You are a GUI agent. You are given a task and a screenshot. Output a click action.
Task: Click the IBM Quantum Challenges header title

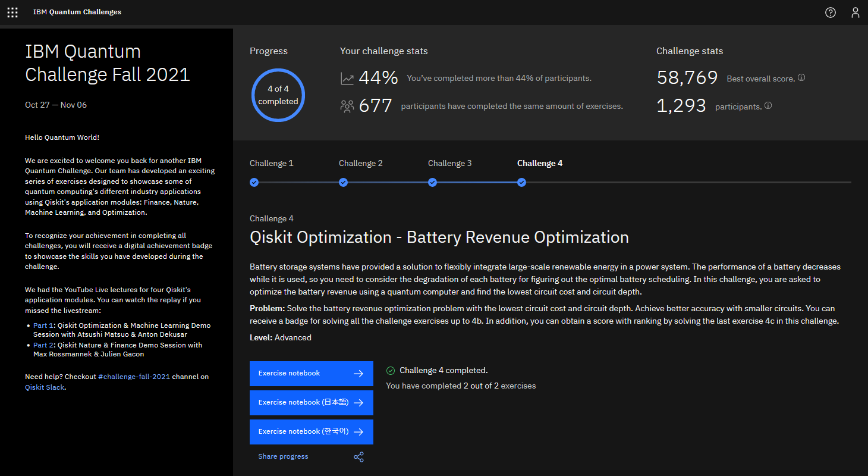tap(77, 12)
